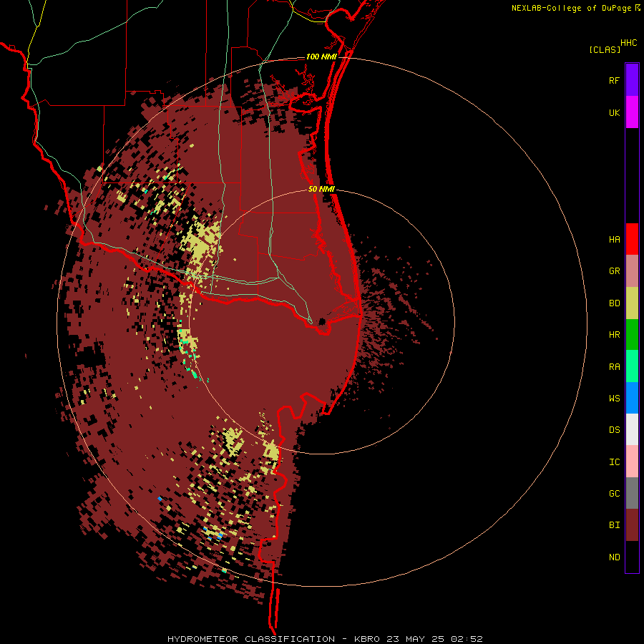The width and height of the screenshot is (644, 644).
Task: Click the RF legend label
Action: 614,80
